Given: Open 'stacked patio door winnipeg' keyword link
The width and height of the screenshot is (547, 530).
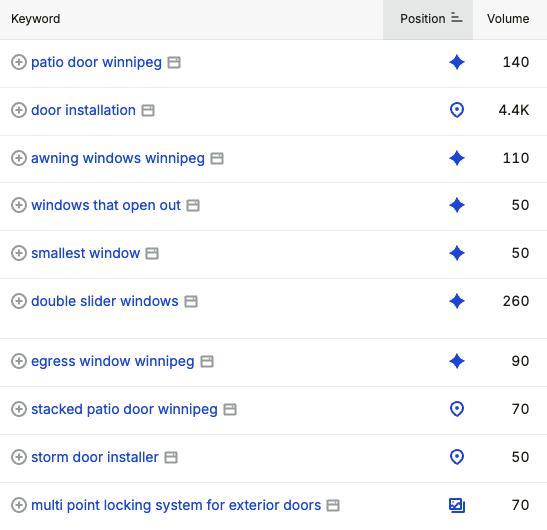Looking at the screenshot, I should [124, 409].
